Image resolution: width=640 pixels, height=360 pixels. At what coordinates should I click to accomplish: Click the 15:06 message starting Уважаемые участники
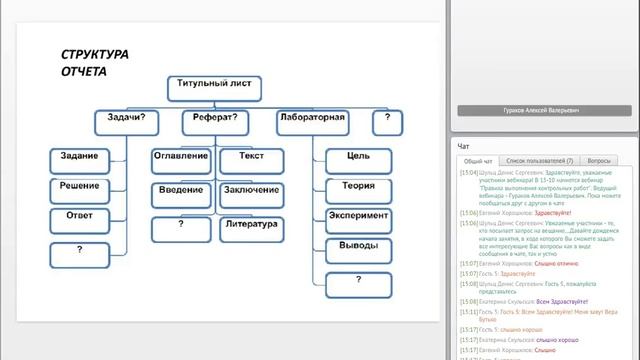pos(540,238)
